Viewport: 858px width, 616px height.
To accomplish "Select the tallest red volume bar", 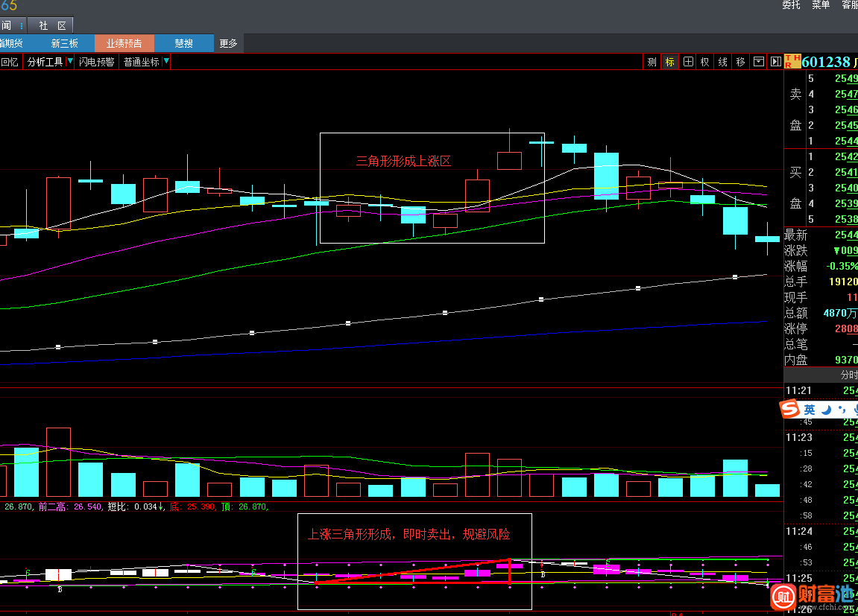I will coord(59,462).
